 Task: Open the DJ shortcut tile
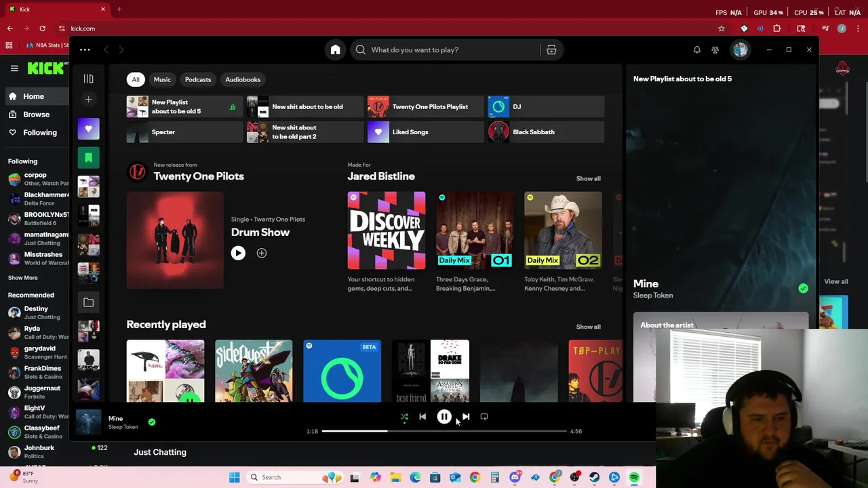click(545, 106)
